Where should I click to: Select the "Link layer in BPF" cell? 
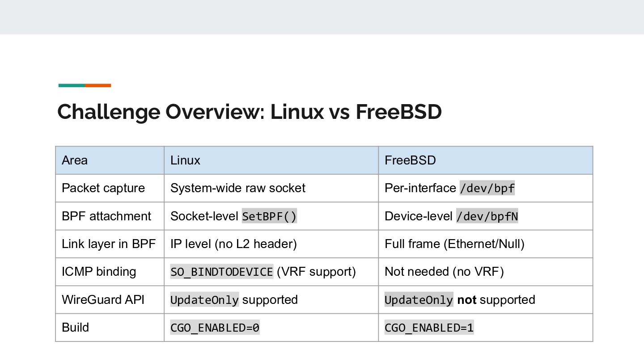point(109,244)
